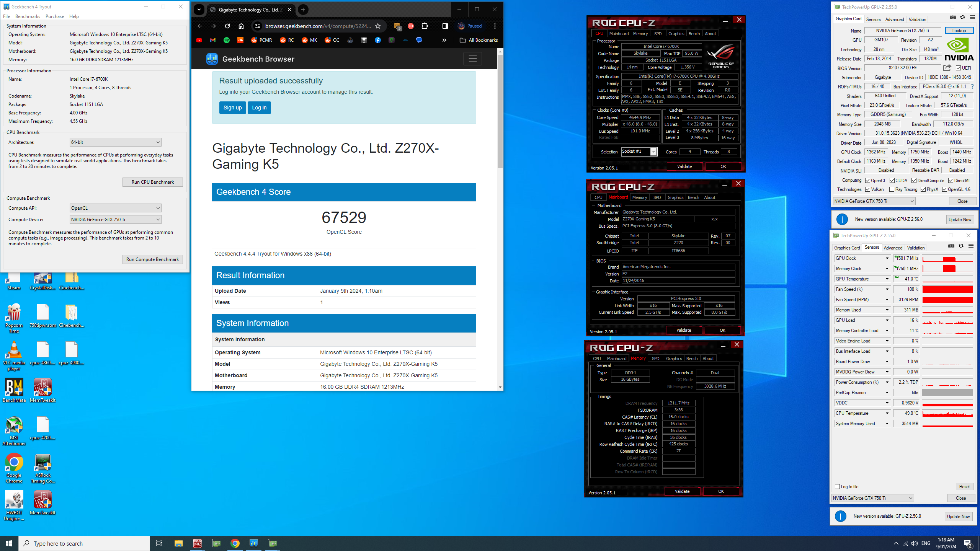Go to Chrome home page

pos(241,26)
